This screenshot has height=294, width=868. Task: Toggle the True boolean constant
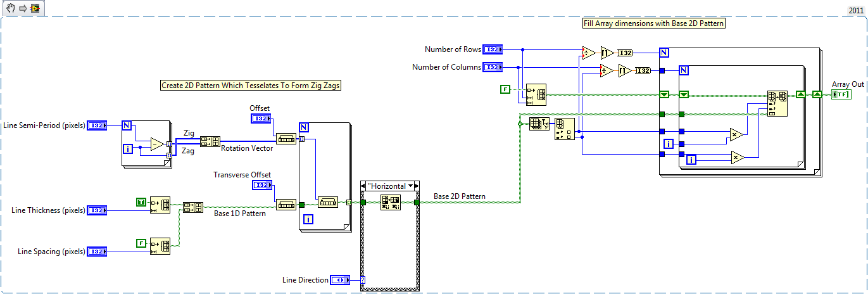142,201
